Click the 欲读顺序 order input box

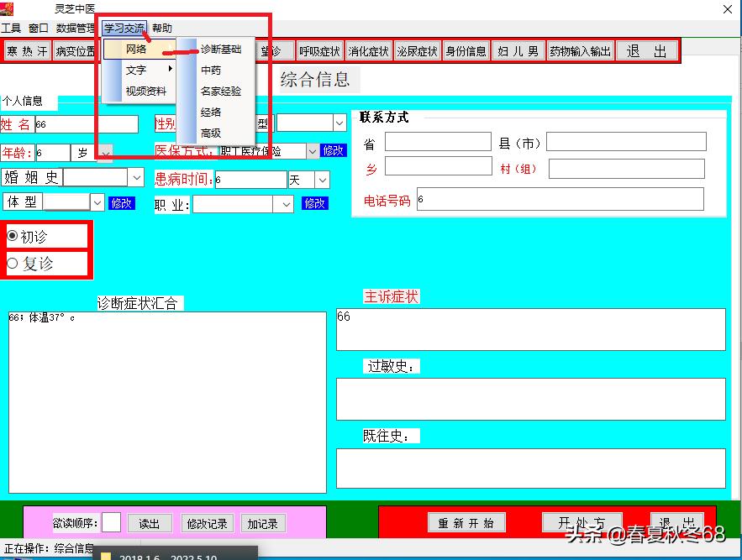coord(111,522)
